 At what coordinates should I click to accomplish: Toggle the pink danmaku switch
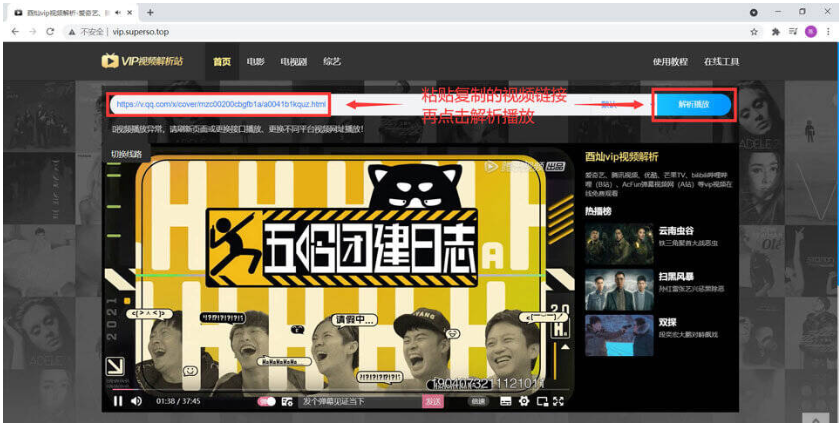pos(267,401)
